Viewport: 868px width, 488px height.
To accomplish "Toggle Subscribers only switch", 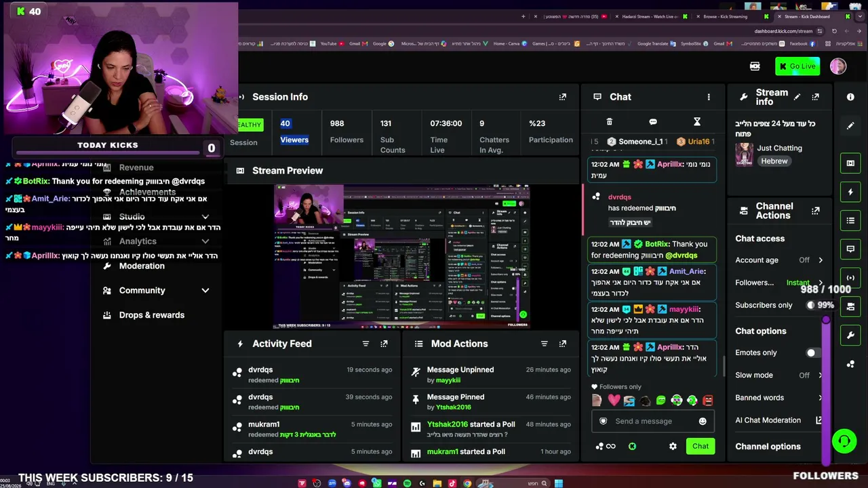I will point(815,306).
